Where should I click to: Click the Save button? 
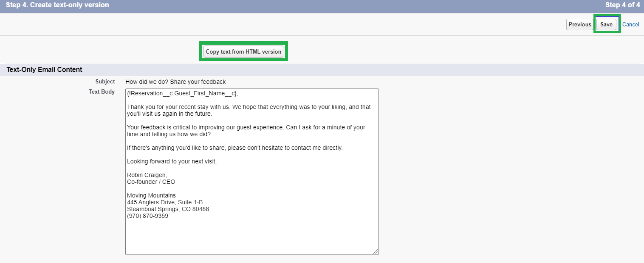pyautogui.click(x=607, y=24)
